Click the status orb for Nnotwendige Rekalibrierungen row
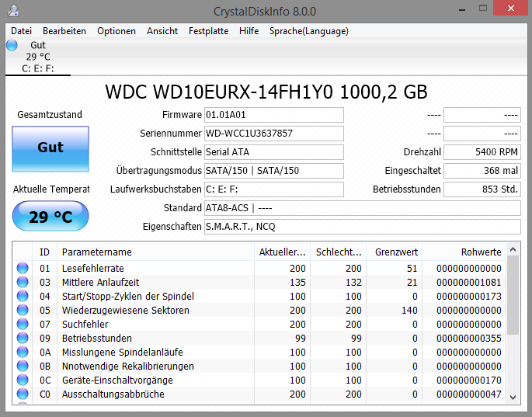 coord(23,366)
